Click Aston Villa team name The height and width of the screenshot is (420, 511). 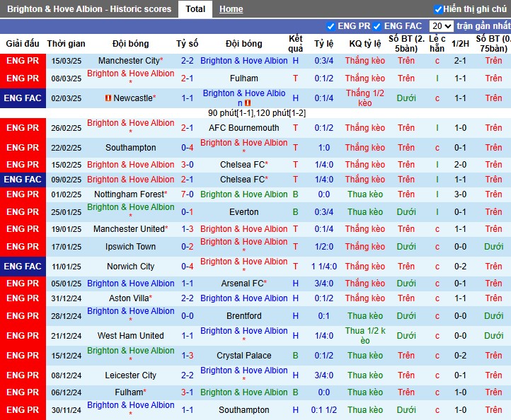point(130,298)
